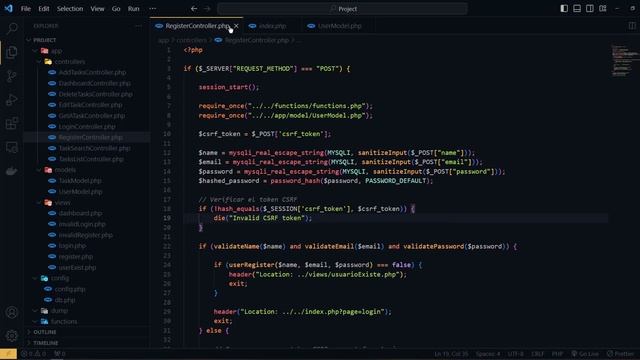Open the Run menu

(x=133, y=9)
